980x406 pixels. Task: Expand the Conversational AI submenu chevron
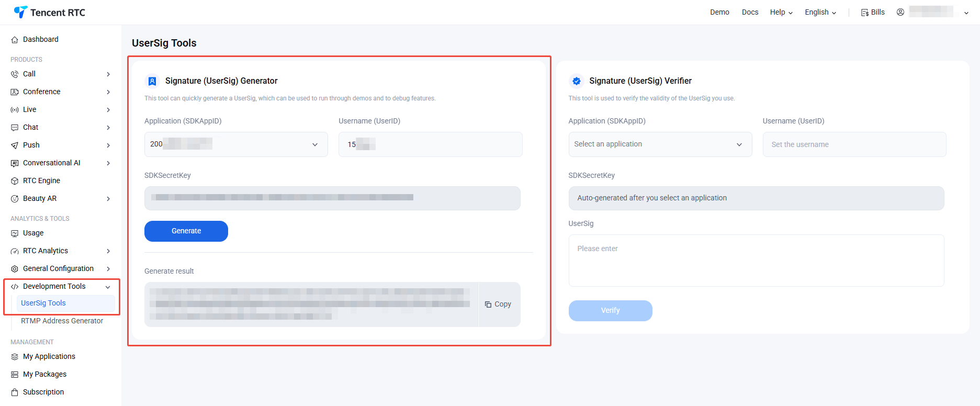click(x=108, y=163)
